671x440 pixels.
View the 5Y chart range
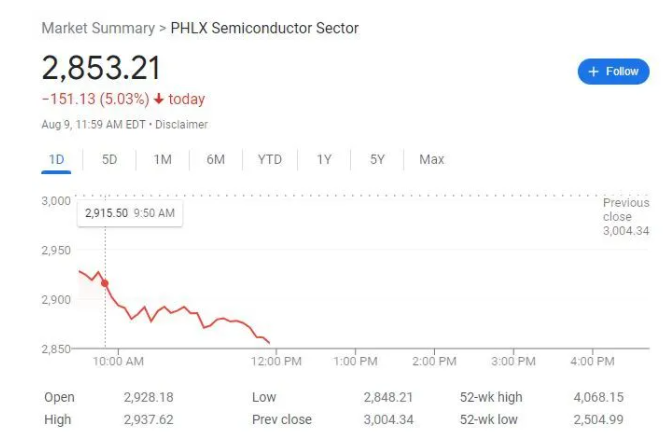click(x=377, y=160)
